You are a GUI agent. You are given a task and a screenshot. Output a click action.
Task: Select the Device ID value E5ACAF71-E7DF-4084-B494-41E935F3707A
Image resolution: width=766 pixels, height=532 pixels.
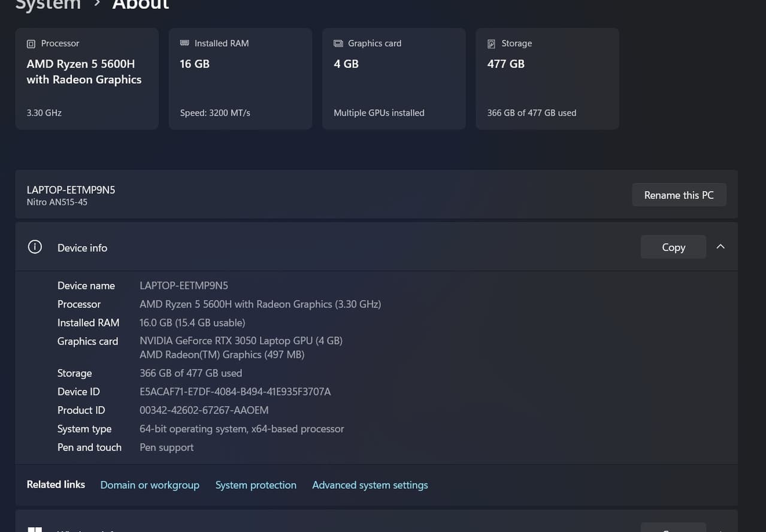[235, 391]
